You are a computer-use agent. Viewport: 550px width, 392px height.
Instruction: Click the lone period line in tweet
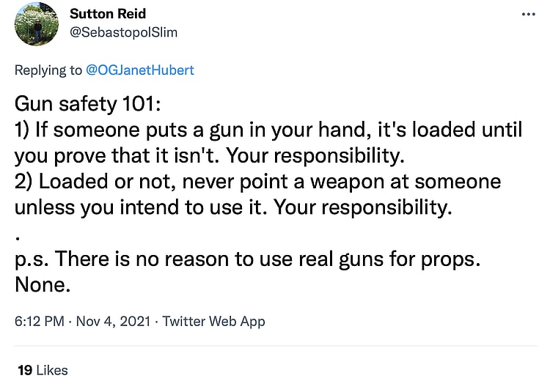18,233
